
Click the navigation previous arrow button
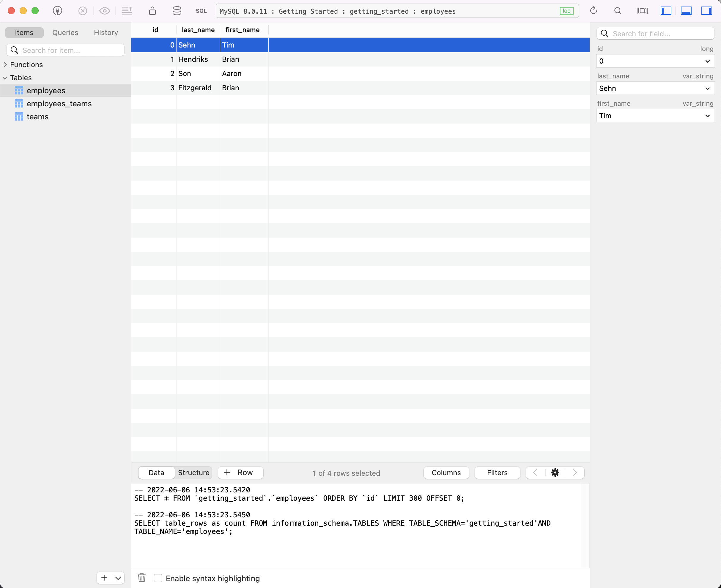point(535,472)
